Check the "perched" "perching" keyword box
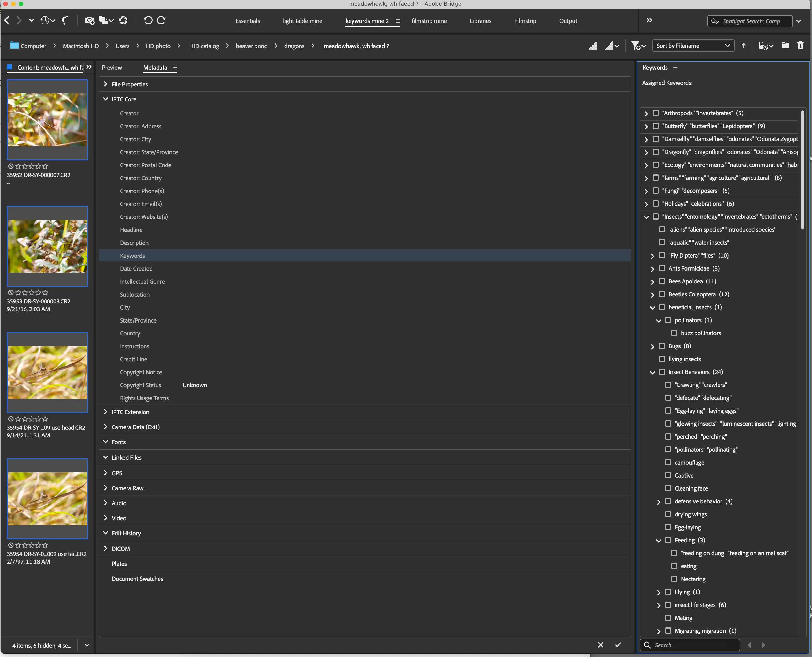This screenshot has height=657, width=812. pyautogui.click(x=668, y=436)
